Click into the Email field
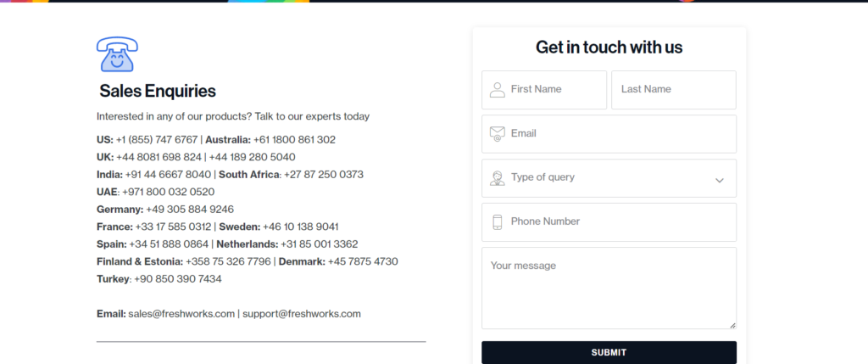 point(609,133)
